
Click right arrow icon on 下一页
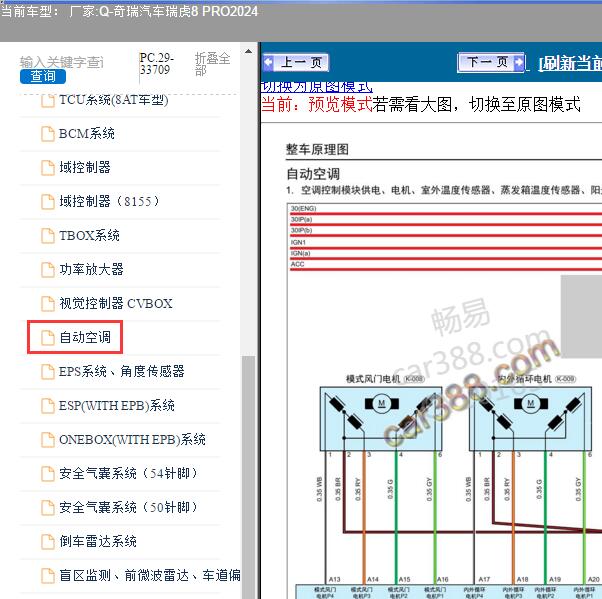click(x=518, y=62)
